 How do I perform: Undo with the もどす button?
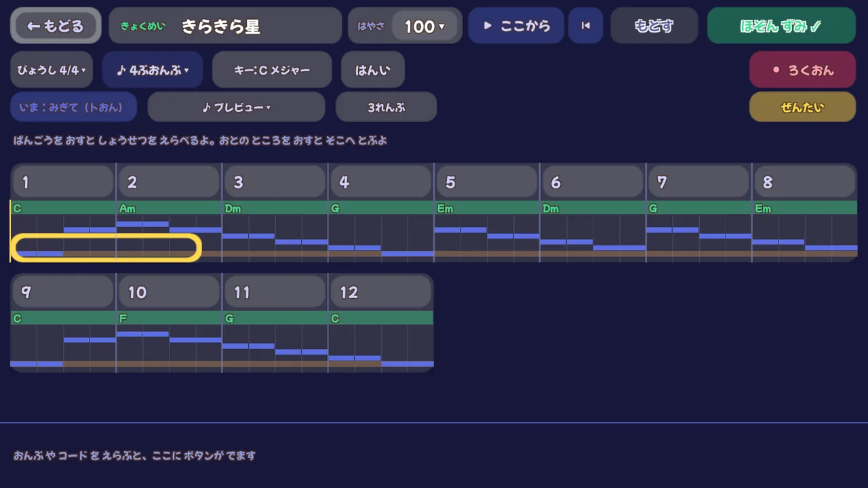tap(654, 26)
